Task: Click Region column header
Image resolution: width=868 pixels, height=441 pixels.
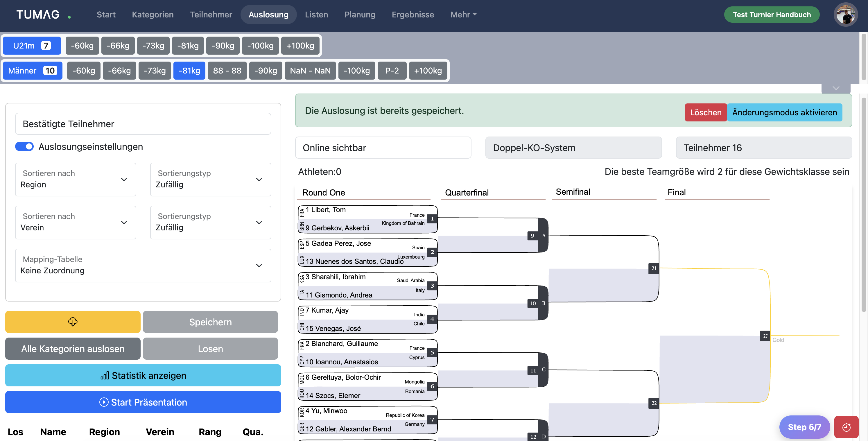Action: pos(105,432)
